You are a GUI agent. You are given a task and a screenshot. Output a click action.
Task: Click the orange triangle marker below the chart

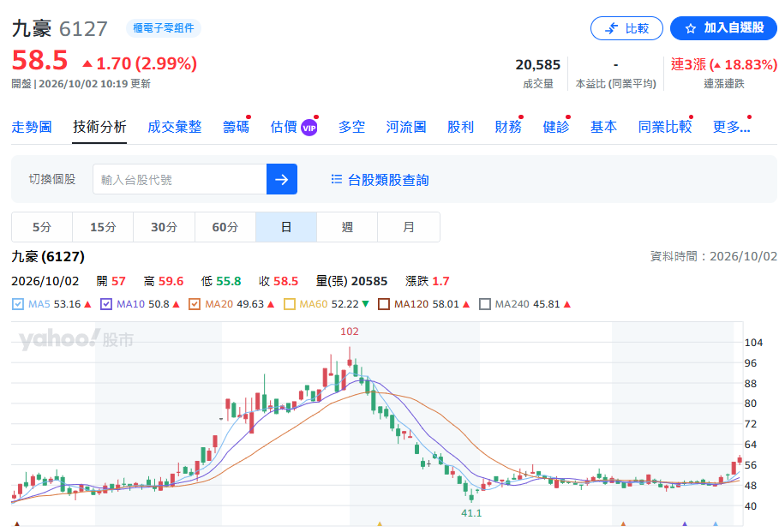coord(623,523)
